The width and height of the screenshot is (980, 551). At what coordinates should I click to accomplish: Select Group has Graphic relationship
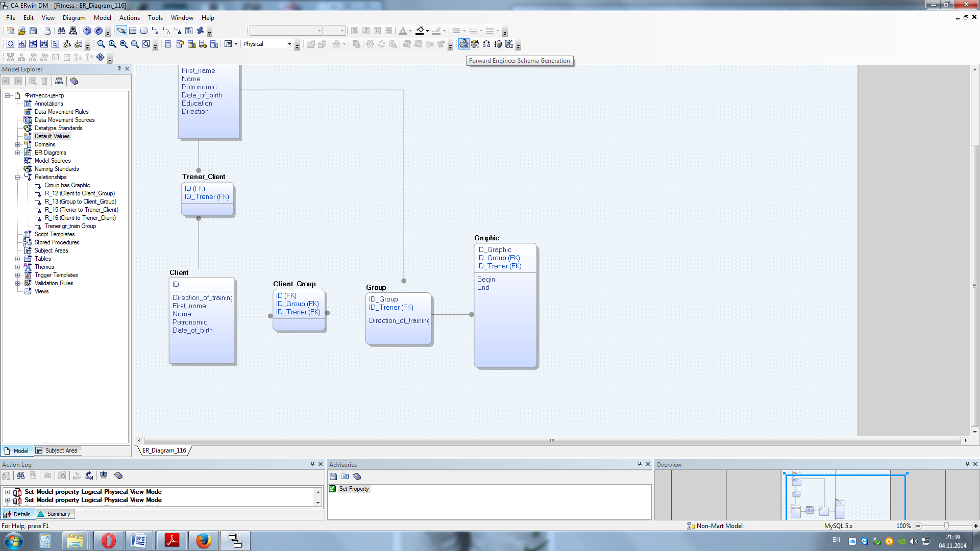(x=67, y=186)
